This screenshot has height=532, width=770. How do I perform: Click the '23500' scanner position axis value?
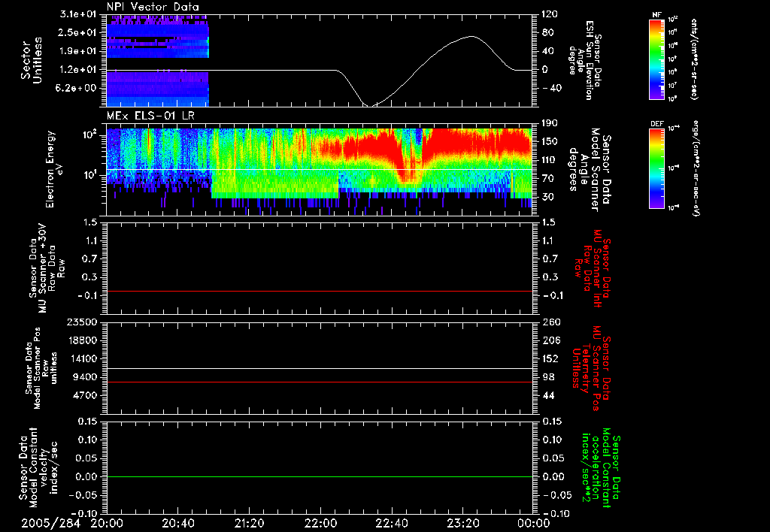[x=83, y=322]
